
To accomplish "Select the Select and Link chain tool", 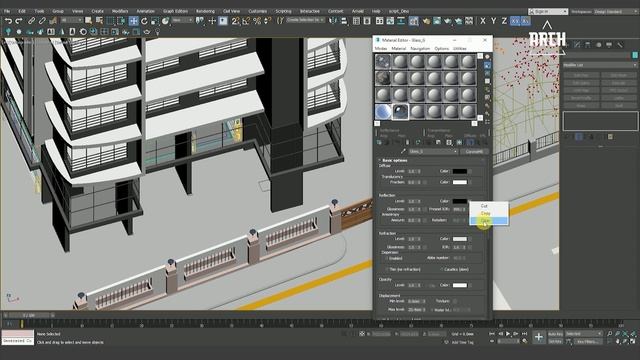I will pyautogui.click(x=31, y=21).
